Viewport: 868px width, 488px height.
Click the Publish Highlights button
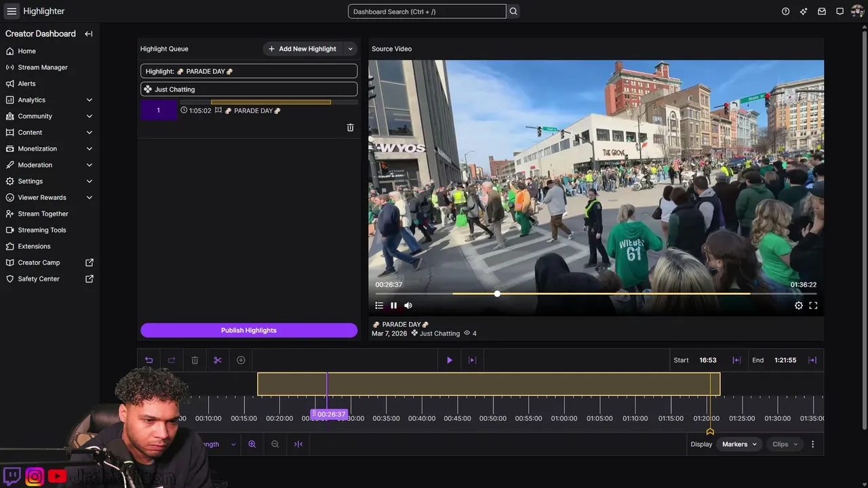[249, 330]
